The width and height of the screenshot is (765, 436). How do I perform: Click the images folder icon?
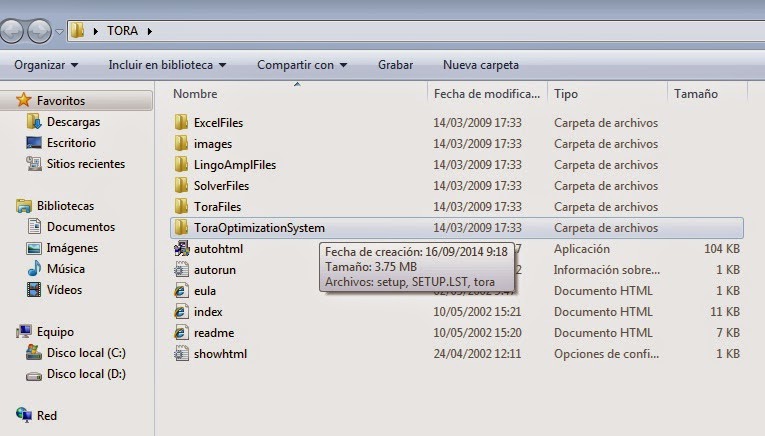click(181, 143)
